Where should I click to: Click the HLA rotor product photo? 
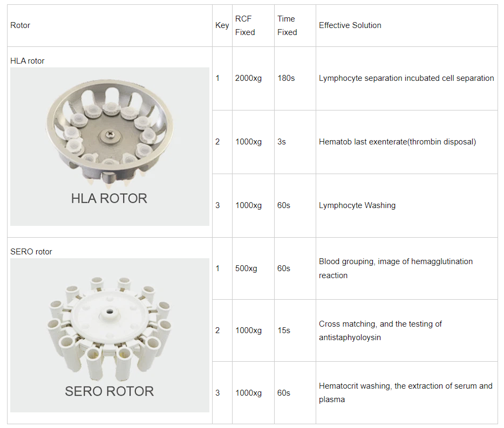pyautogui.click(x=110, y=146)
